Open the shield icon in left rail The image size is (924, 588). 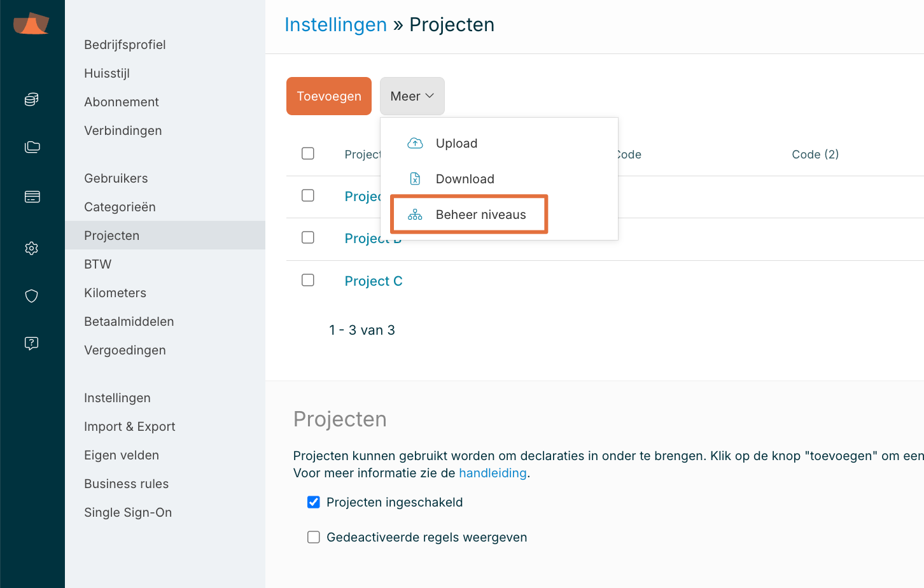tap(32, 296)
